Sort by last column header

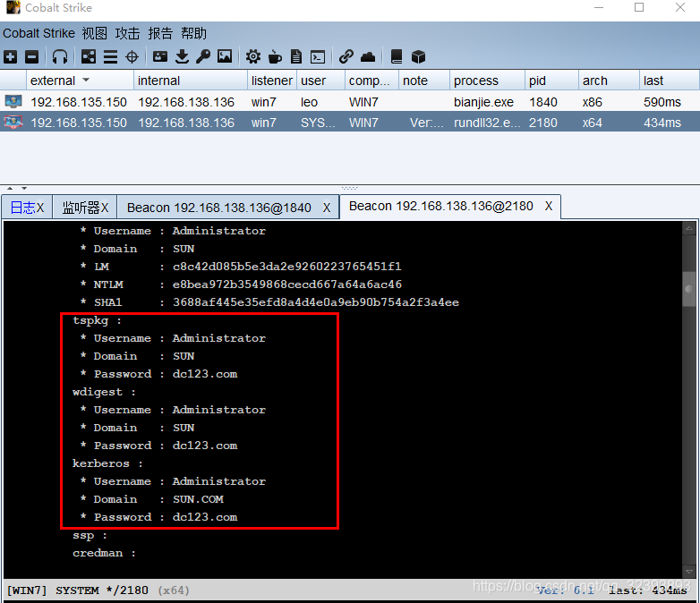(669, 81)
